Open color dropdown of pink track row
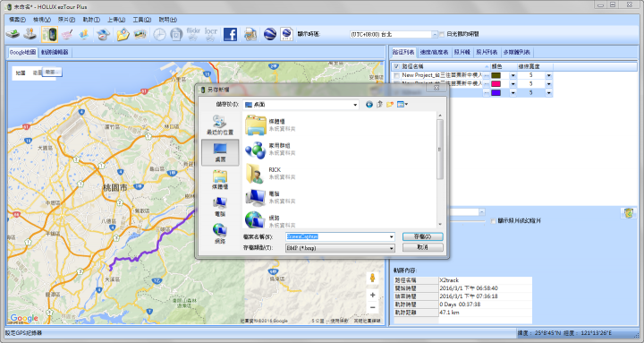644x343 pixels. 513,84
